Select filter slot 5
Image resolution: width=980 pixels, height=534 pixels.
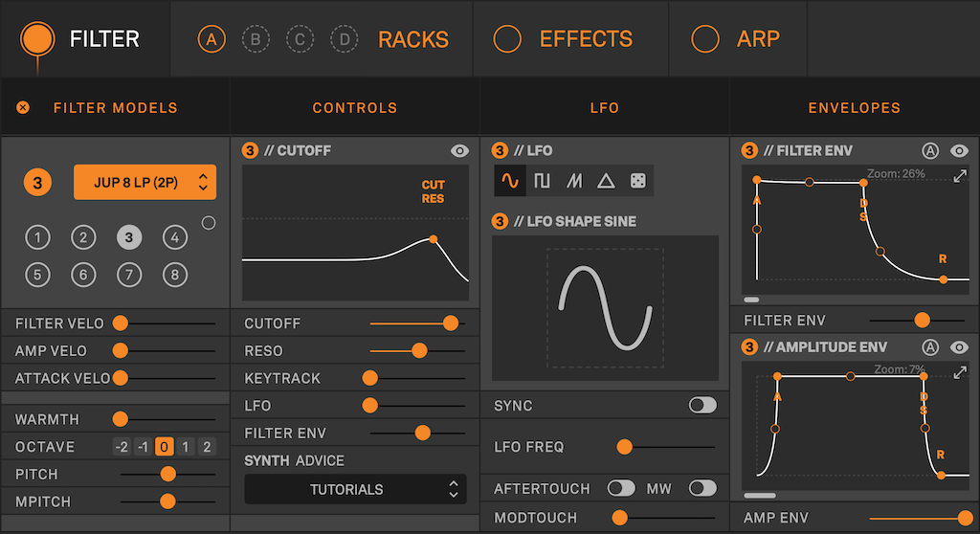click(37, 275)
